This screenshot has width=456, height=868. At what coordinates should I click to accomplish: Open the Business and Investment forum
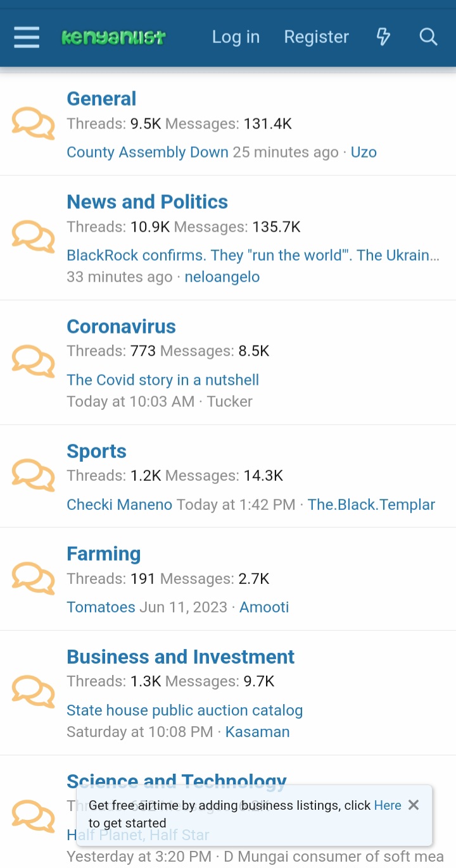click(x=180, y=657)
